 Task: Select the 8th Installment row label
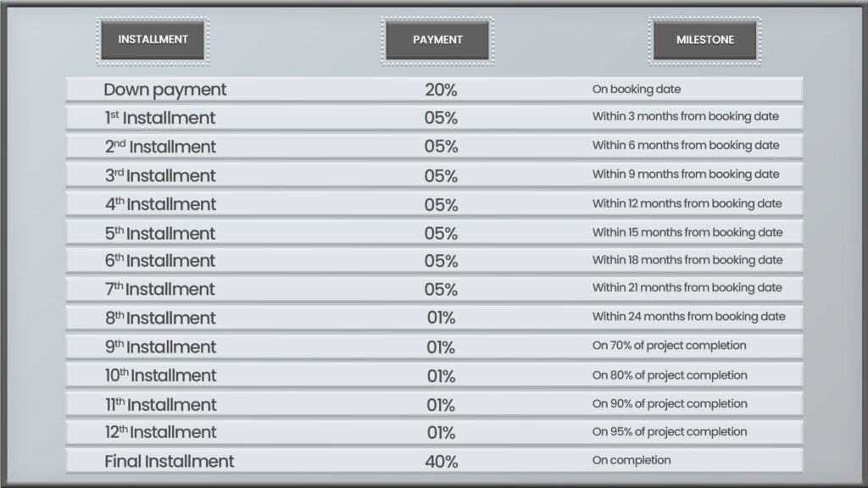point(160,319)
